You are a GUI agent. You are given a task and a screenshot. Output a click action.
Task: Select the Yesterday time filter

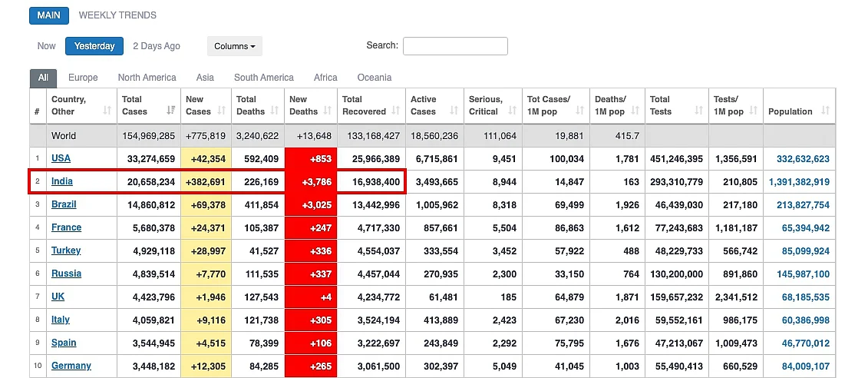click(94, 46)
